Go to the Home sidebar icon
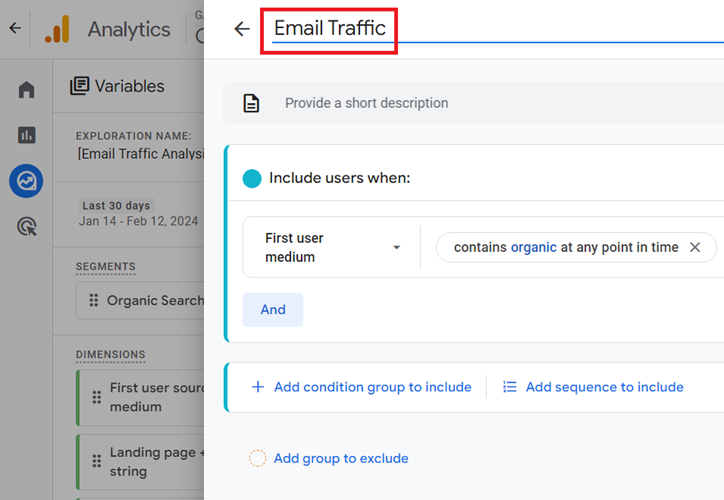Viewport: 724px width, 500px height. [26, 90]
